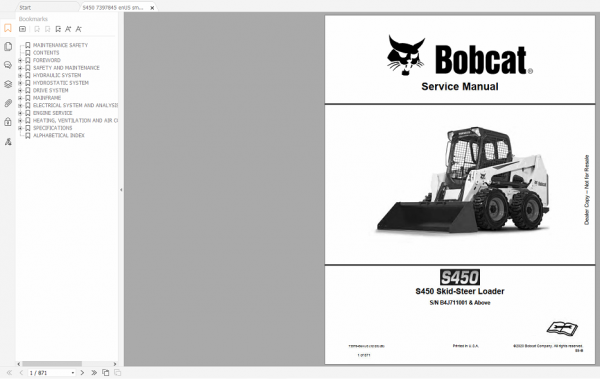Open the Signatures panel icon
The image size is (600, 379).
point(8,142)
